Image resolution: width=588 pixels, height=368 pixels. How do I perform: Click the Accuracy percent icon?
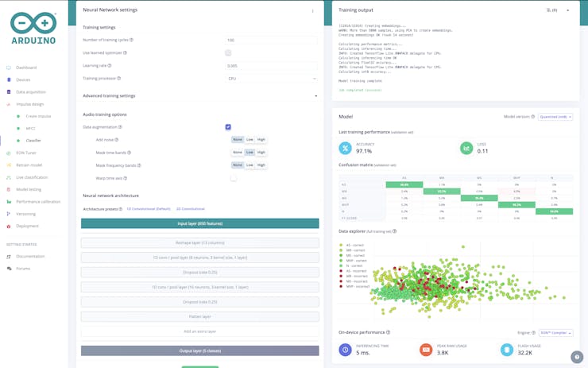point(345,148)
